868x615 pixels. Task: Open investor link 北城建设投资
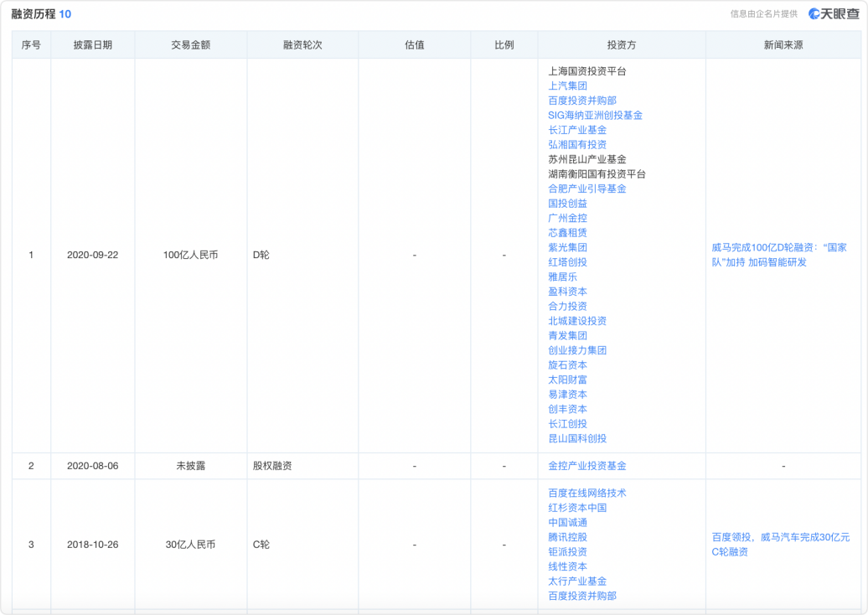577,321
